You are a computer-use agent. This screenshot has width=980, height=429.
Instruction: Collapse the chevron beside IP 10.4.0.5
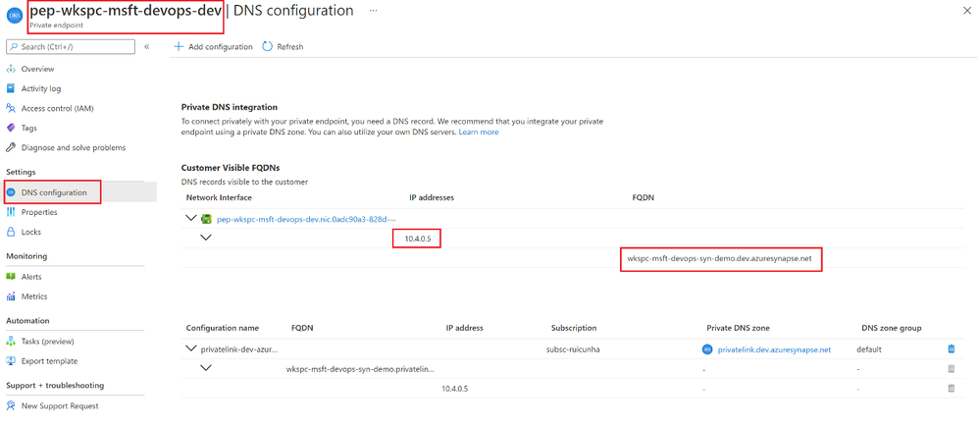pyautogui.click(x=206, y=238)
